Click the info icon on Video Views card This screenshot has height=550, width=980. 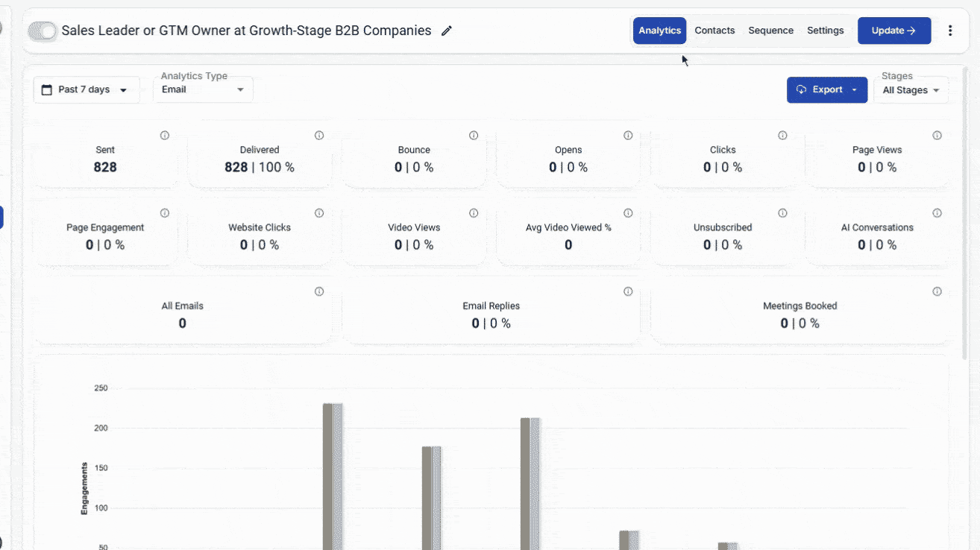[474, 213]
